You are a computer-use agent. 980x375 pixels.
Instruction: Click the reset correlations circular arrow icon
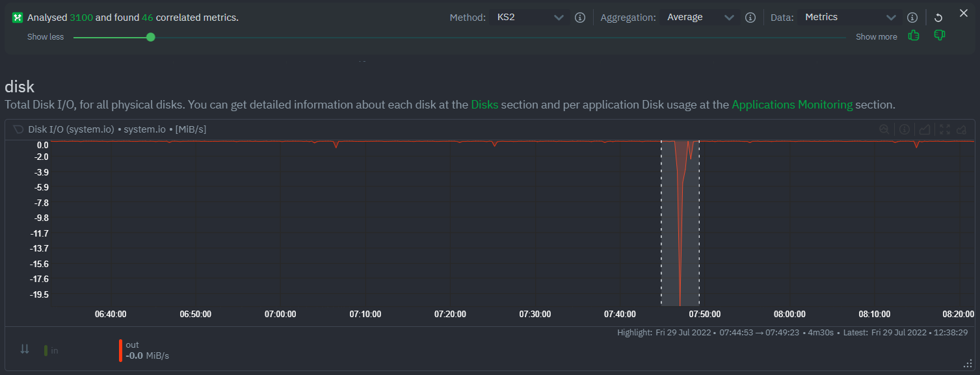tap(938, 18)
